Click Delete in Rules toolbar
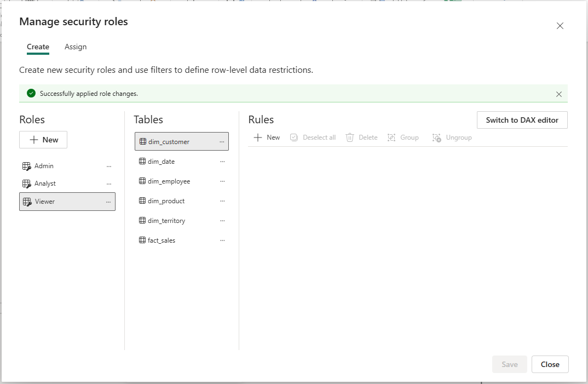 [x=361, y=137]
